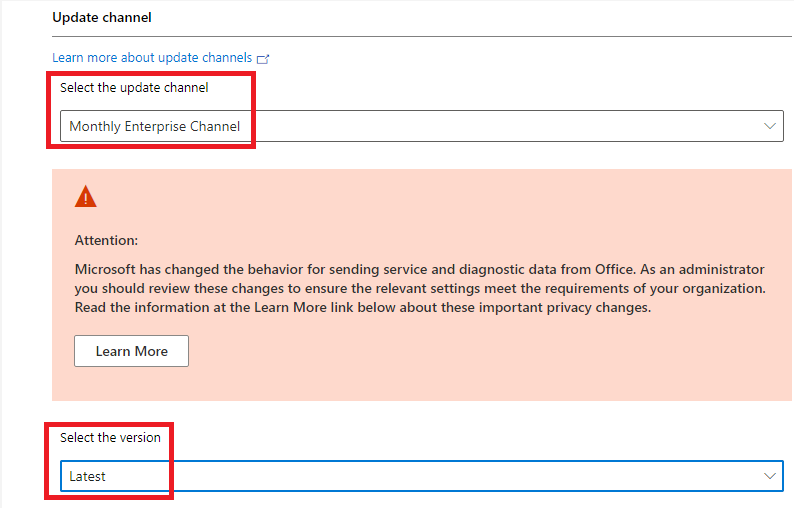Click the red warning triangle icon
This screenshot has width=794, height=508.
86,197
